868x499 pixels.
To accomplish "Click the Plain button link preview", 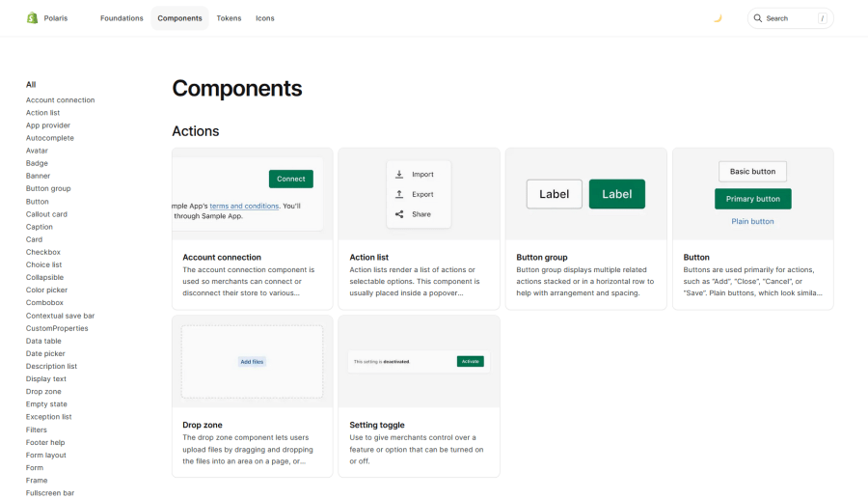I will [x=752, y=222].
